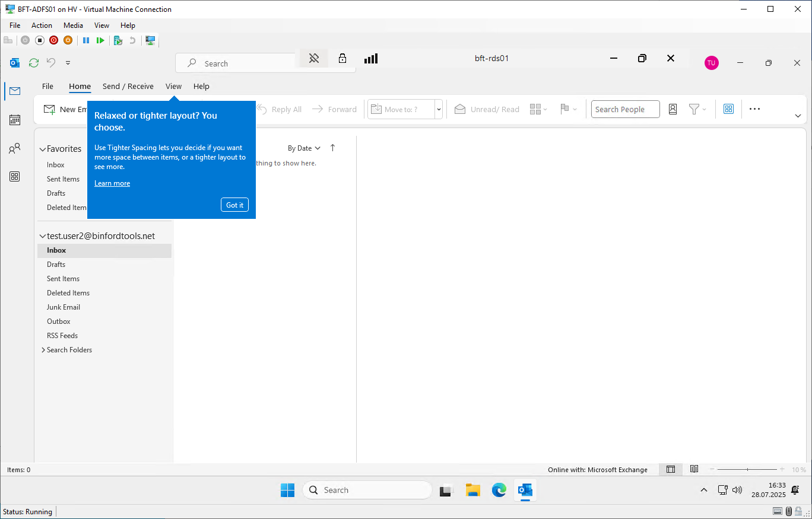Click the zoom slider in status bar
812x519 pixels.
(747, 469)
